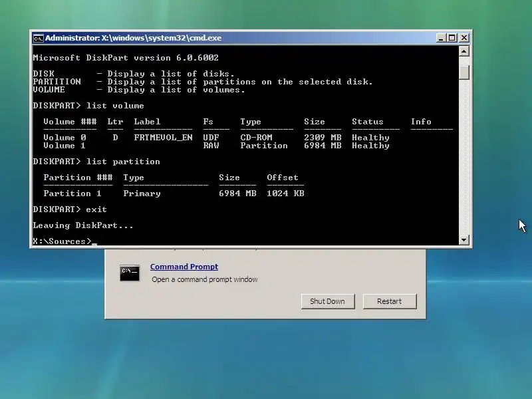
Task: Click the 'Primary' partition type value
Action: [x=142, y=194]
